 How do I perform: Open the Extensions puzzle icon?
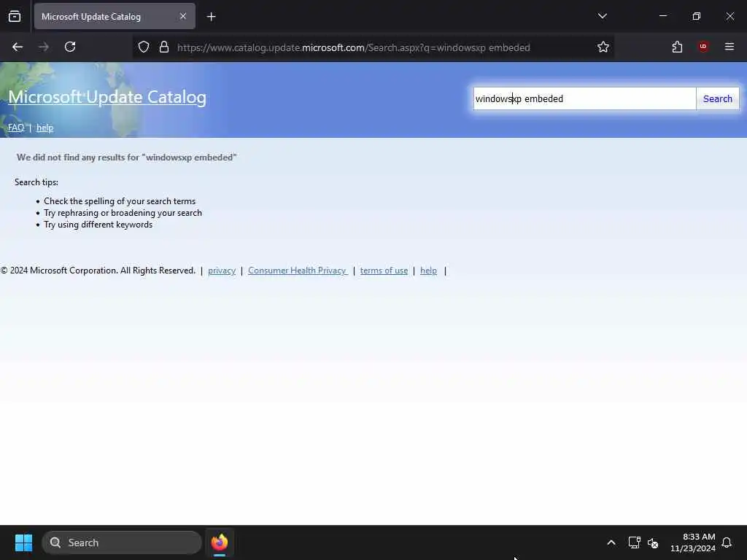[677, 47]
